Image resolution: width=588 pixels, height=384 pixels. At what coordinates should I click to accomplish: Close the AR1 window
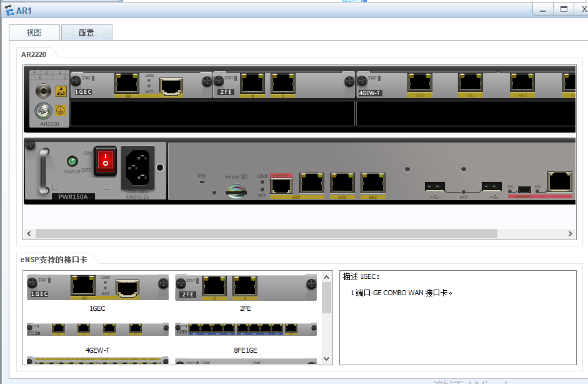(x=583, y=9)
